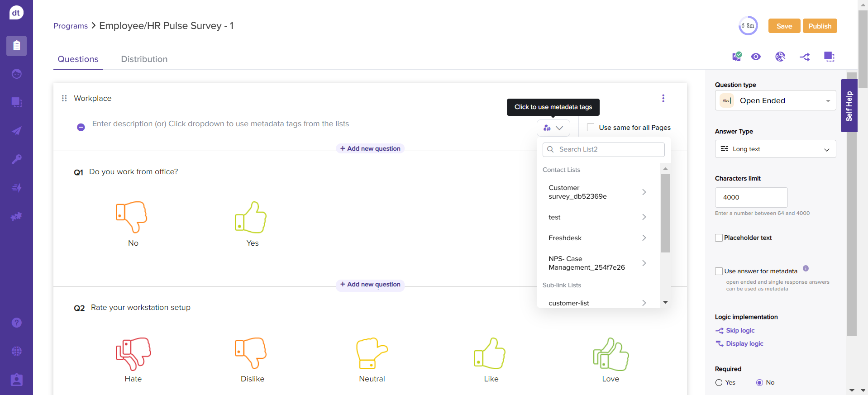
Task: Open the three-dot menu for Workplace section
Action: tap(663, 99)
